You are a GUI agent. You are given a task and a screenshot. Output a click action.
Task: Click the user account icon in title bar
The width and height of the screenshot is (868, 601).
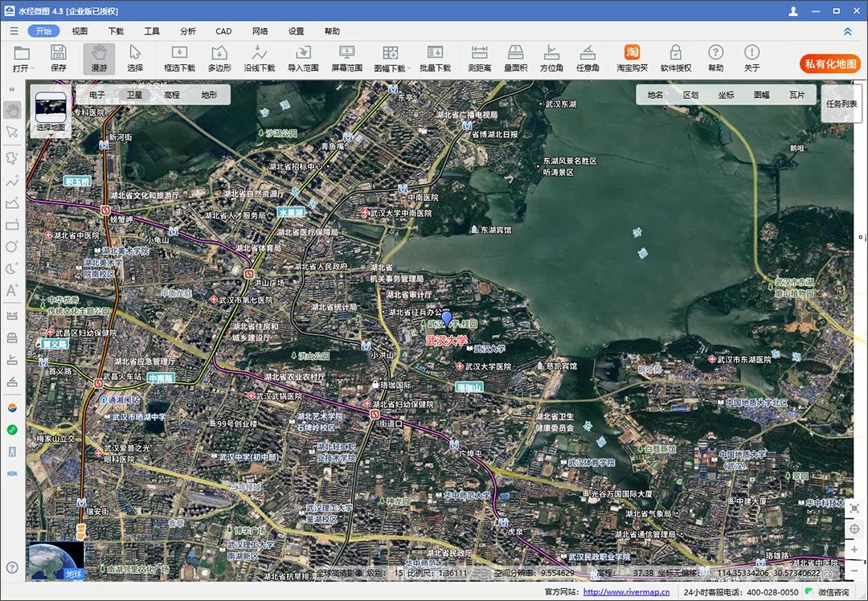792,11
